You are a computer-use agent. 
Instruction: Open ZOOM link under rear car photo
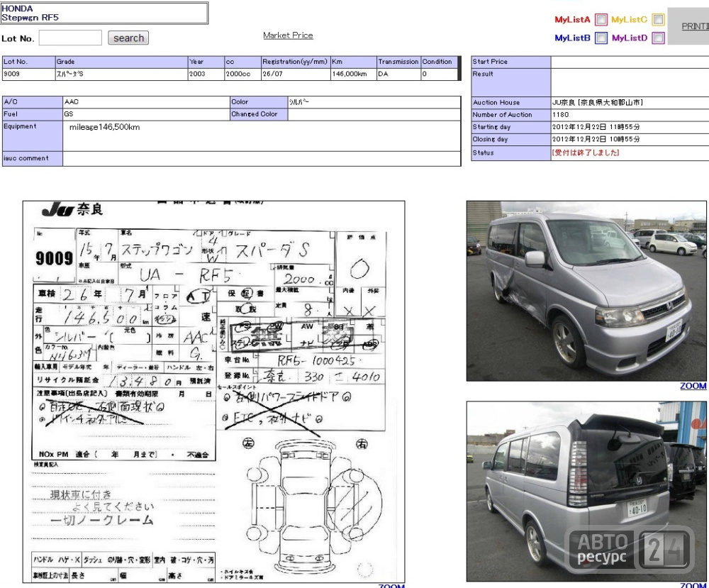pyautogui.click(x=693, y=585)
